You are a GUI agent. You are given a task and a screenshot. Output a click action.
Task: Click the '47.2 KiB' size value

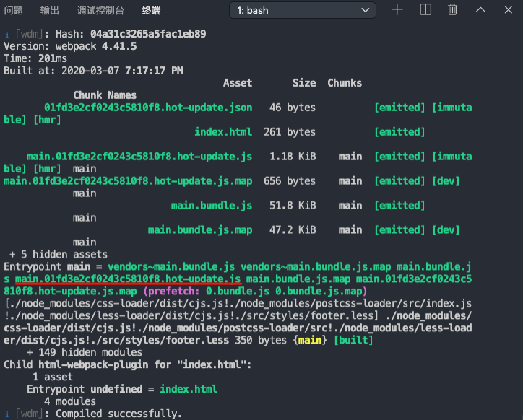[x=293, y=230]
